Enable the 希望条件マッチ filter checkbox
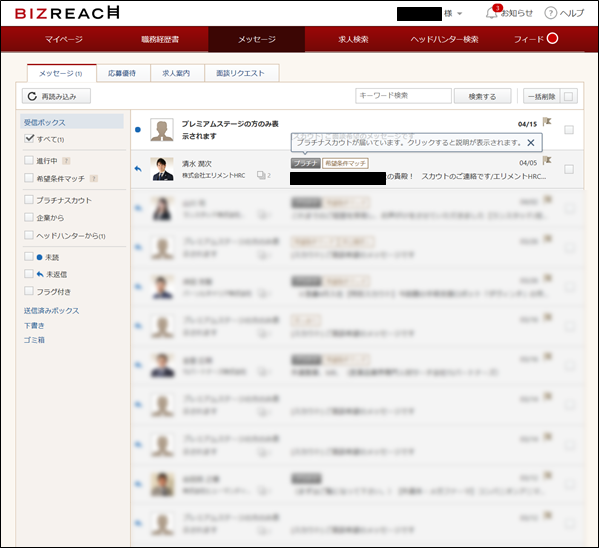Image resolution: width=599 pixels, height=548 pixels. (29, 178)
